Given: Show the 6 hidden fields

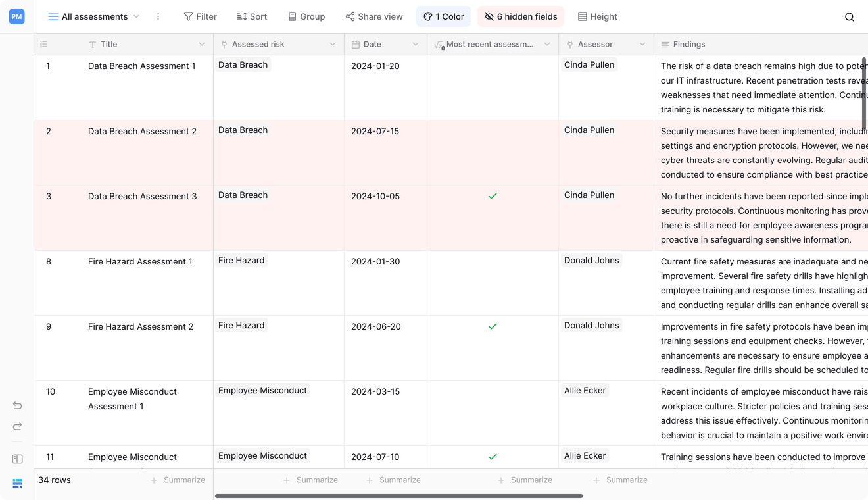Looking at the screenshot, I should coord(521,16).
